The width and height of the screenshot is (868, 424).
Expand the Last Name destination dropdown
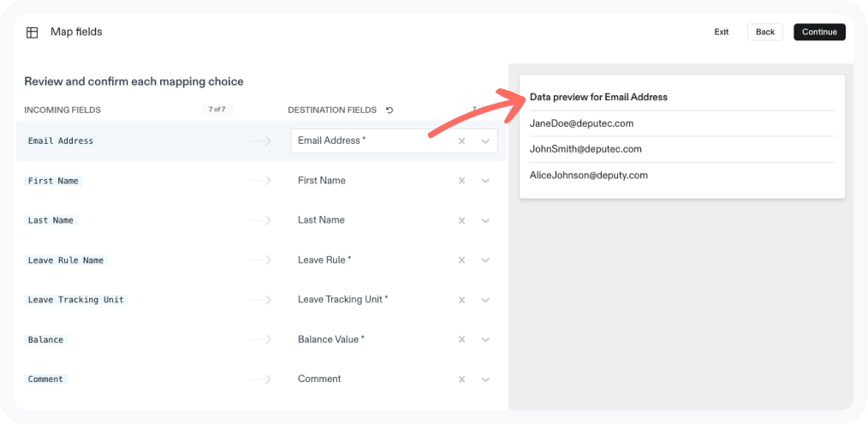(485, 221)
